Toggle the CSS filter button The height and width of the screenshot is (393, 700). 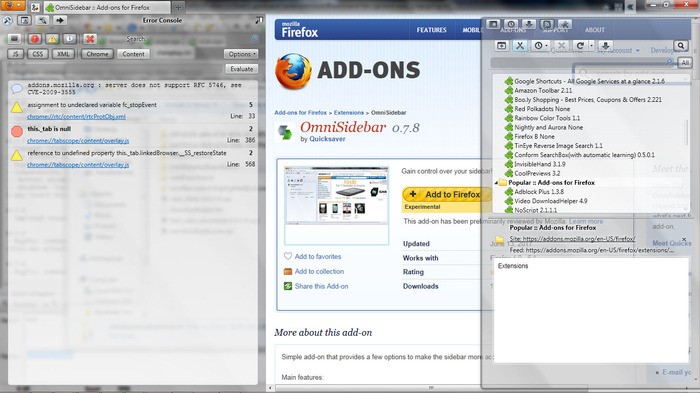(x=38, y=54)
